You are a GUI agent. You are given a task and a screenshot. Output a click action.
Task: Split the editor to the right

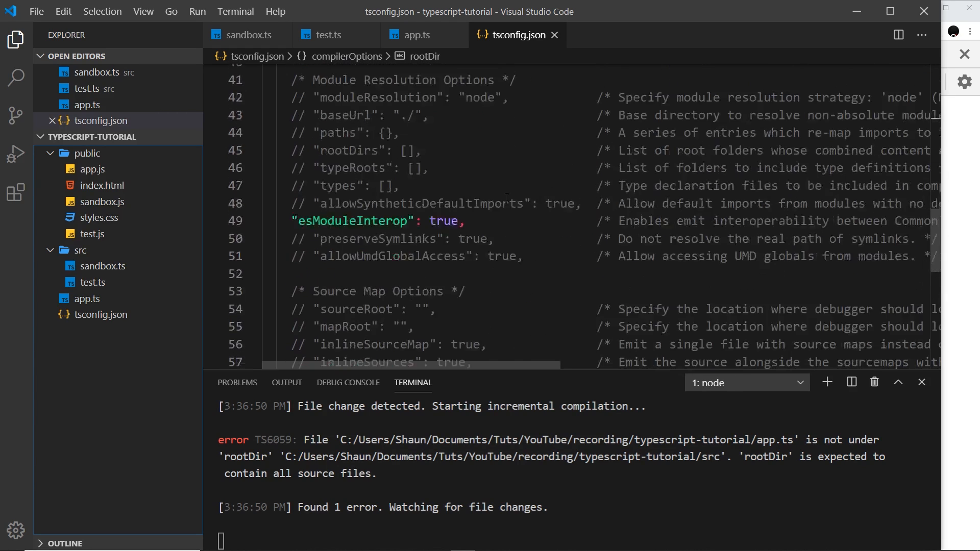pos(898,35)
